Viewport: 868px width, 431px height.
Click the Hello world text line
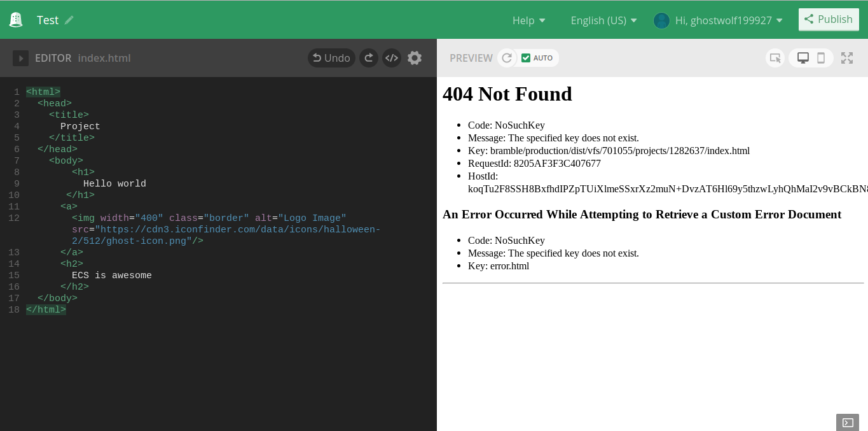click(114, 184)
